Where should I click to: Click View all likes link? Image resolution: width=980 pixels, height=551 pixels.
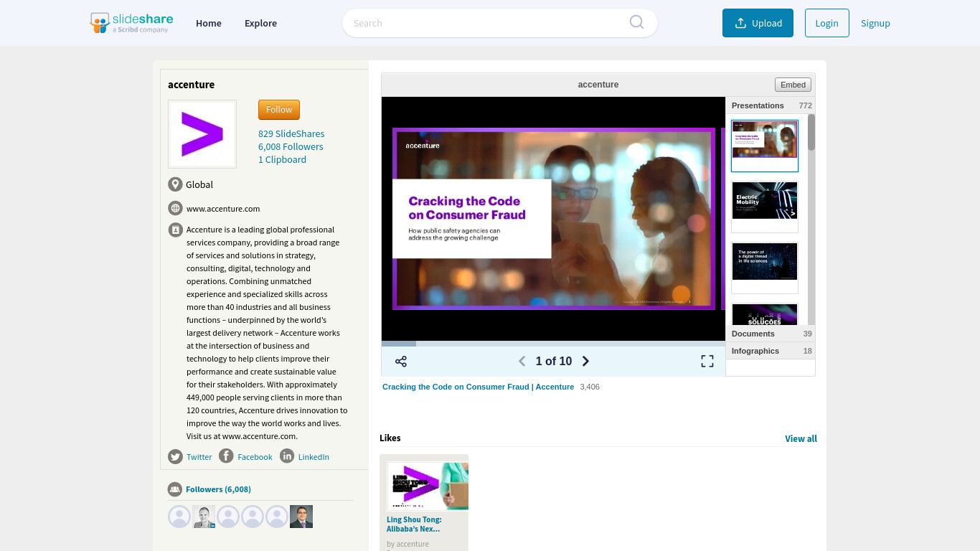[801, 439]
